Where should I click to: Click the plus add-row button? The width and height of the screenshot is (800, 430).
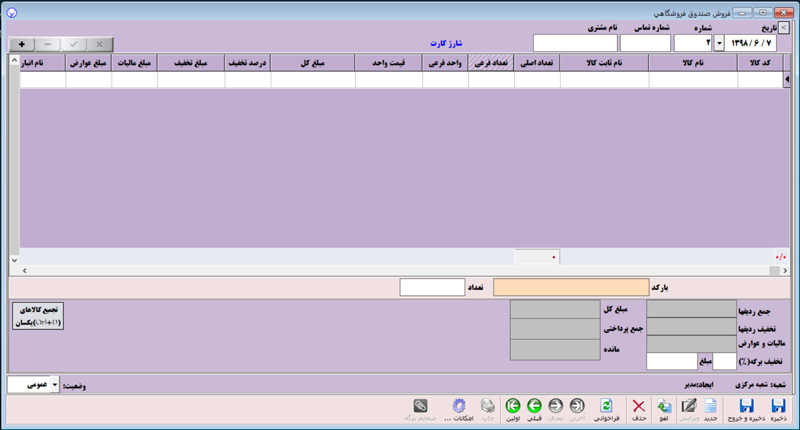click(x=21, y=45)
